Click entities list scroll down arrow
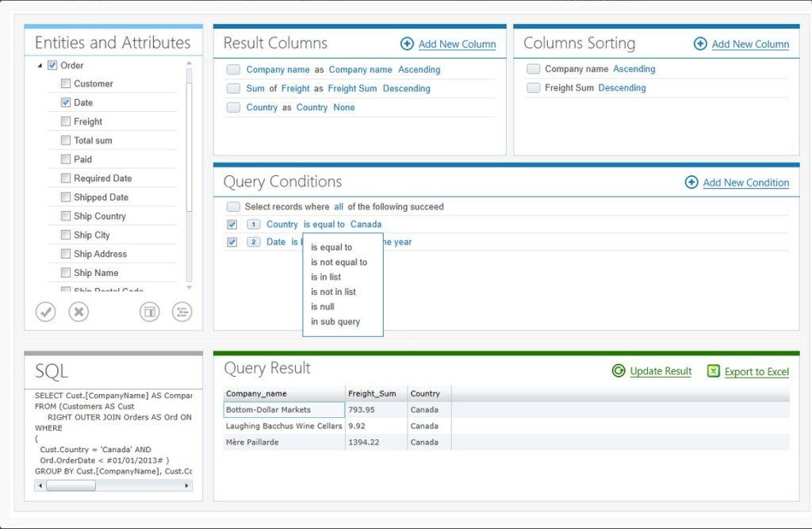812x529 pixels. coord(189,288)
